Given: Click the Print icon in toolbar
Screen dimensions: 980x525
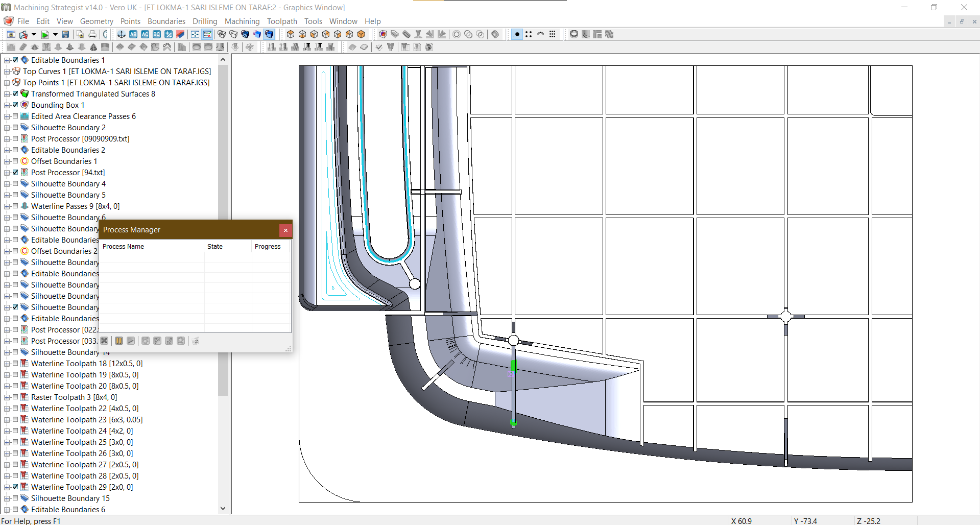Looking at the screenshot, I should pyautogui.click(x=92, y=34).
